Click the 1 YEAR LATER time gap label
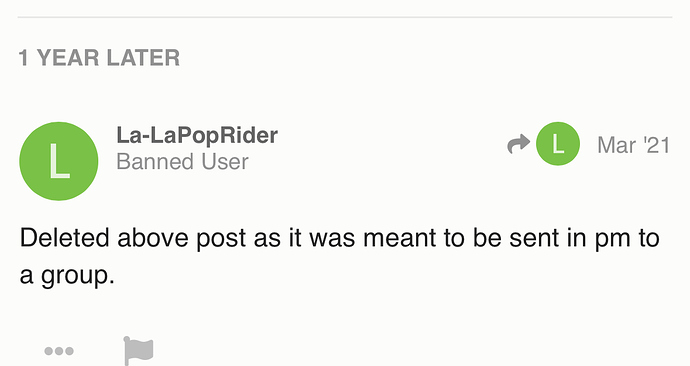690x366 pixels. coord(99,58)
